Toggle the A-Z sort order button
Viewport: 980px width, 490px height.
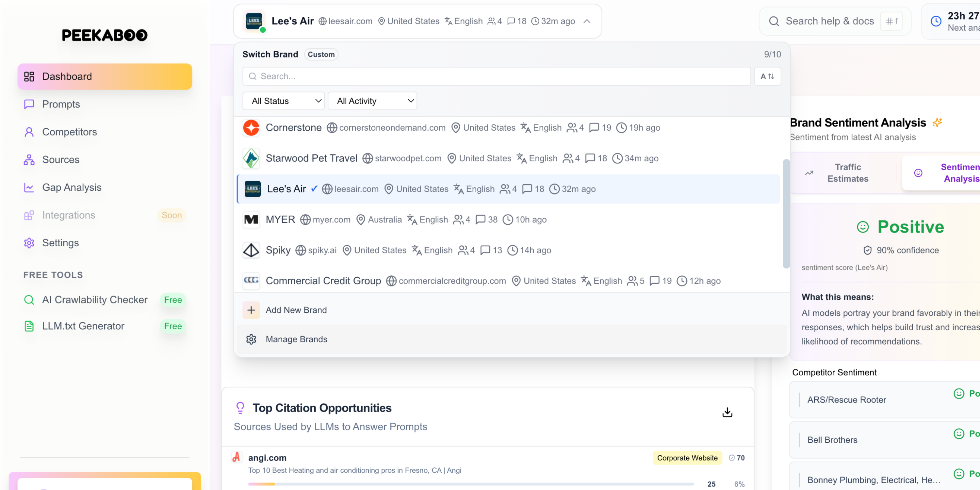pos(767,76)
